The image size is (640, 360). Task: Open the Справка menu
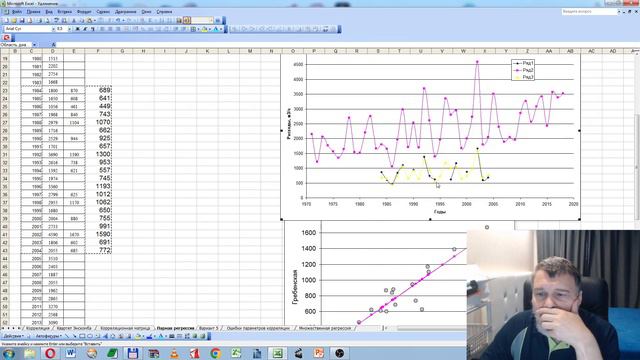coord(164,12)
